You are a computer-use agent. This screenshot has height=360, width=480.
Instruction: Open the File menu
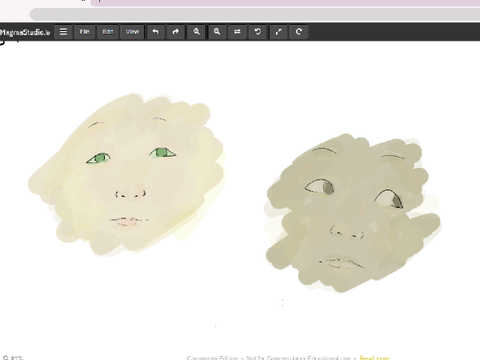(x=84, y=32)
